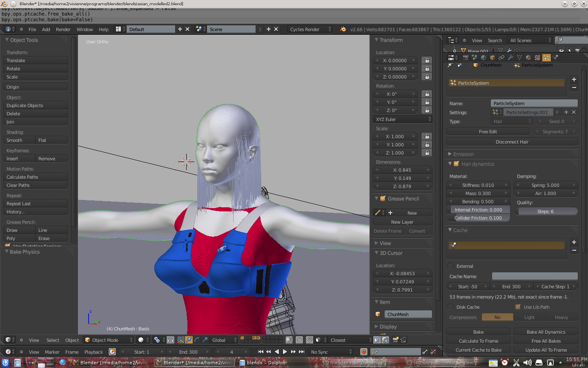588x368 pixels.
Task: Jump to the timeline's first frame
Action: [x=261, y=352]
